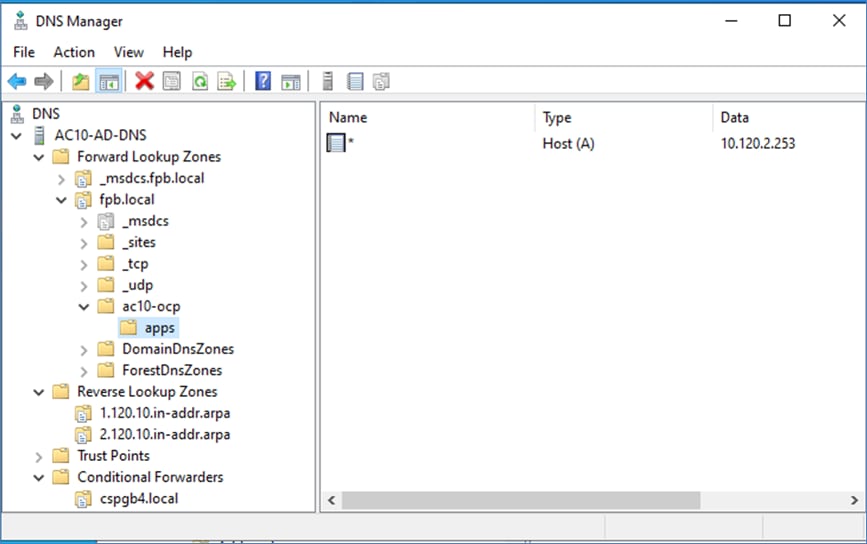Open the Help menu
The height and width of the screenshot is (544, 867).
pos(177,52)
